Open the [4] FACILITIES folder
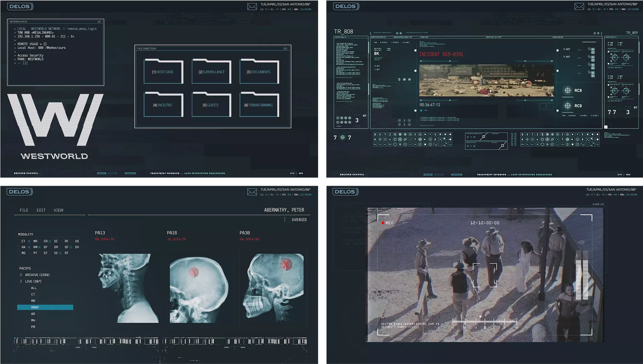 (163, 105)
